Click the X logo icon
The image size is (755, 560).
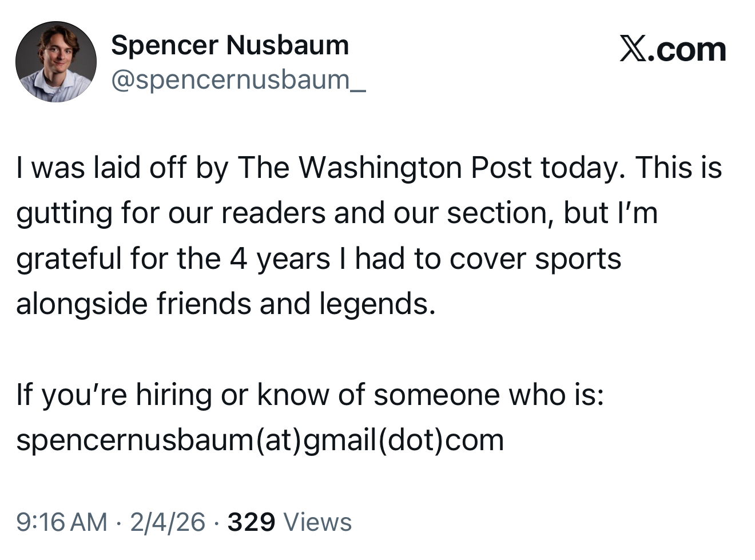pos(634,49)
